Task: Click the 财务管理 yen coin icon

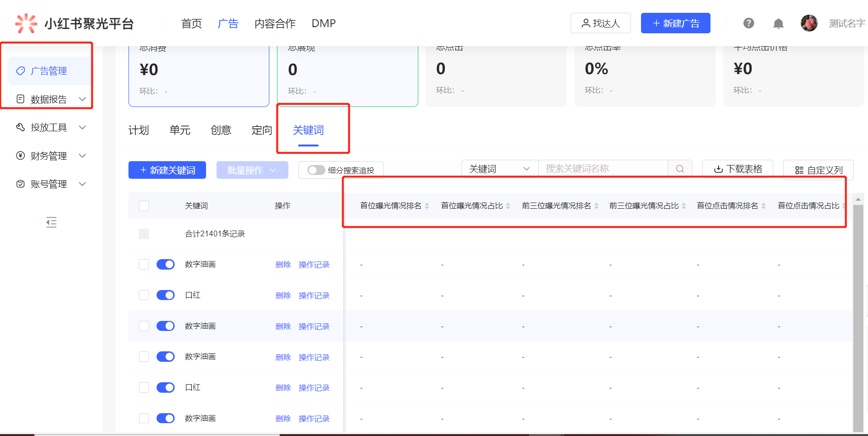Action: click(20, 155)
